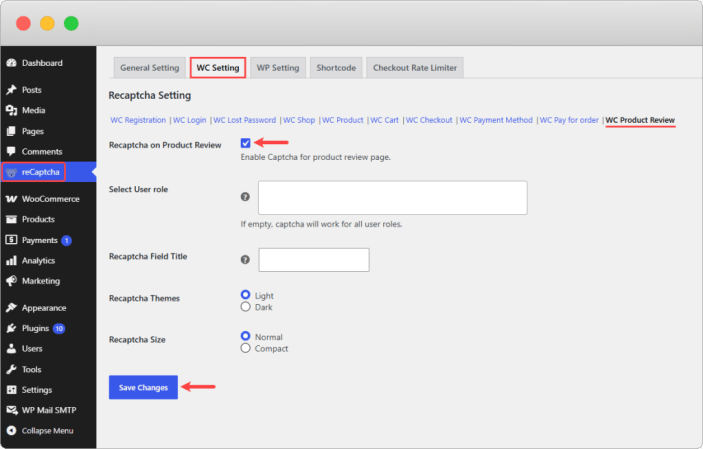This screenshot has width=703, height=449.
Task: Open WC Cart section link
Action: coord(385,120)
